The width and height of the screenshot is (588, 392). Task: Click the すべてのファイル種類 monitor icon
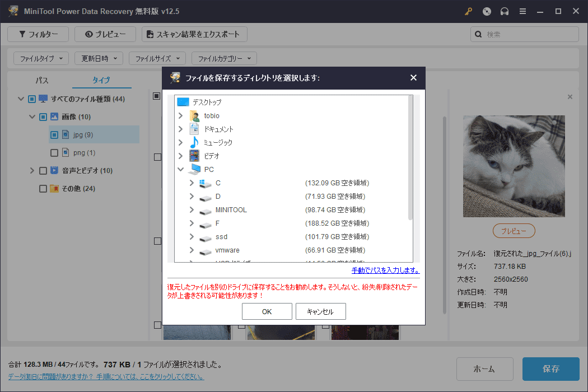coord(43,99)
